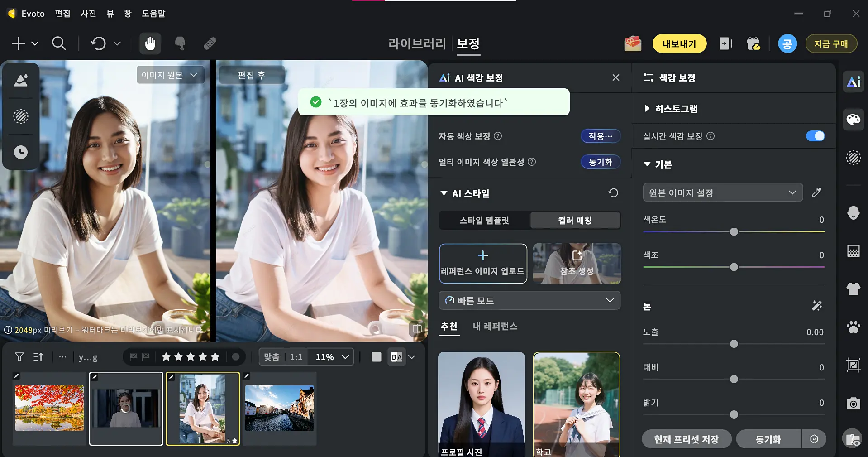Switch to the 라이브러리 tab
Screen dimensions: 868x457
(416, 43)
